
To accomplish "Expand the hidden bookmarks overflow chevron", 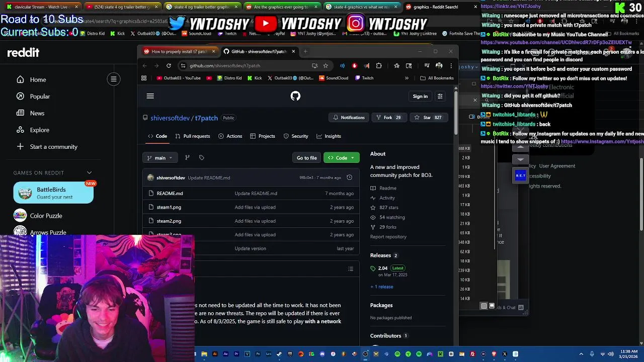I will coord(407,78).
